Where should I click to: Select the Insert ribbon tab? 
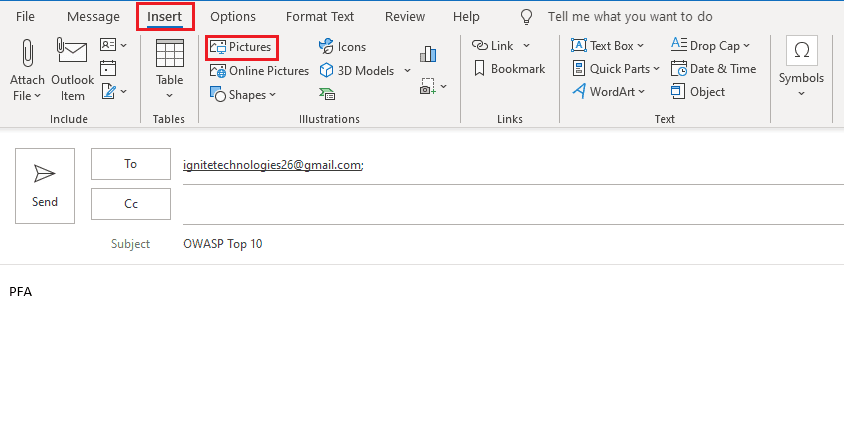point(165,17)
